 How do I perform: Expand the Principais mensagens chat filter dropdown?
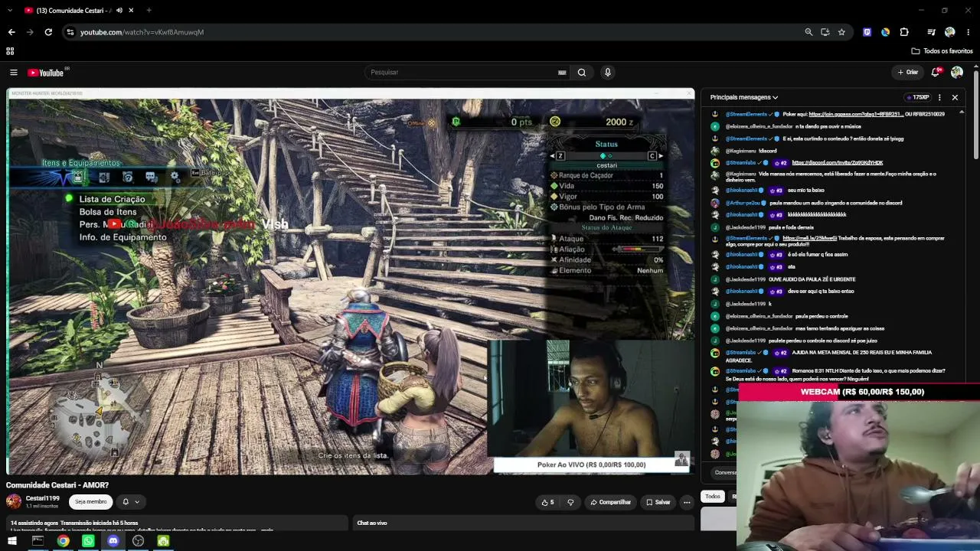744,97
